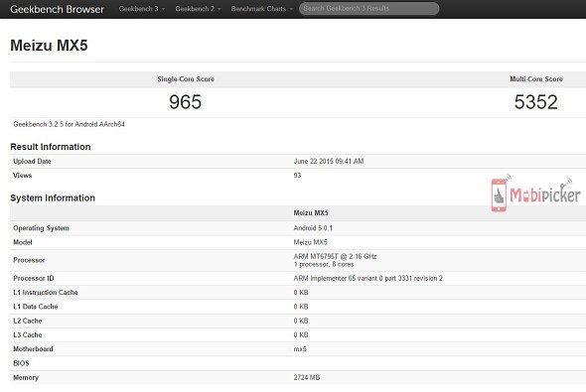Open the Benchmark Charts dropdown

(x=261, y=9)
